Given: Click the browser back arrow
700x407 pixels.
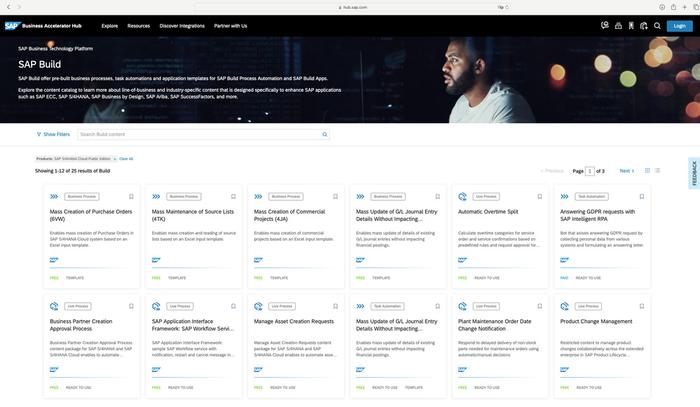Looking at the screenshot, I should coord(8,7).
